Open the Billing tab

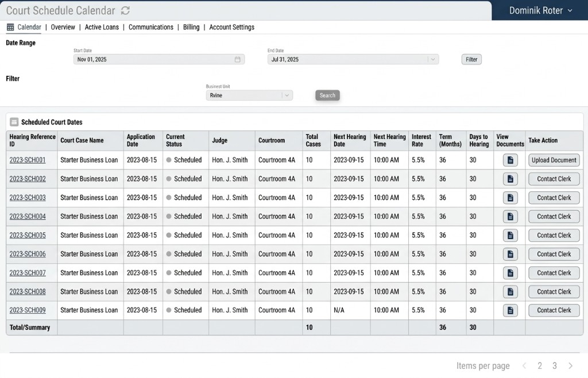pos(191,27)
